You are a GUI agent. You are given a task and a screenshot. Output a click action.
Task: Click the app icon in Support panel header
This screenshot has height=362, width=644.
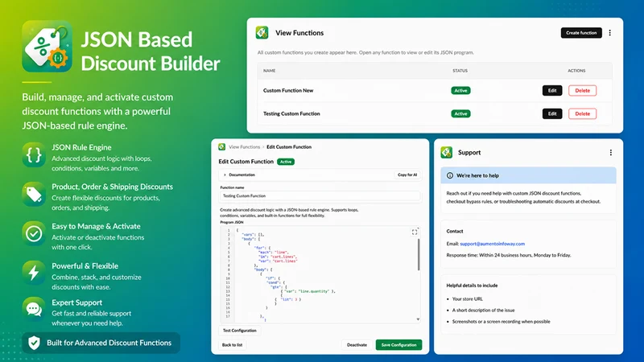(x=447, y=152)
